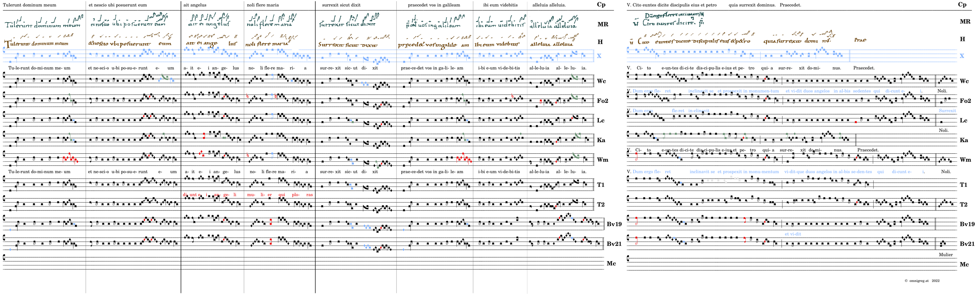Click the left-hand Wc manuscript siglum
The width and height of the screenshot is (980, 294).
coord(601,81)
